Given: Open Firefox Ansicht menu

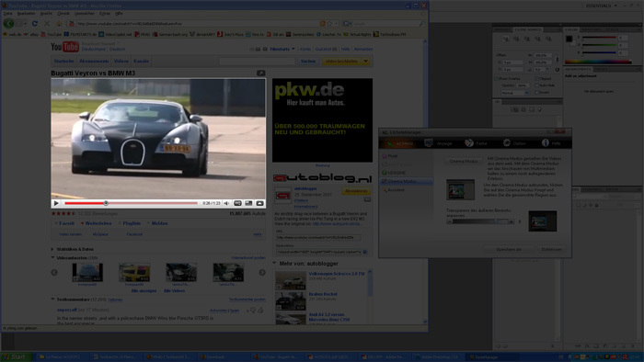Looking at the screenshot, I should point(46,14).
